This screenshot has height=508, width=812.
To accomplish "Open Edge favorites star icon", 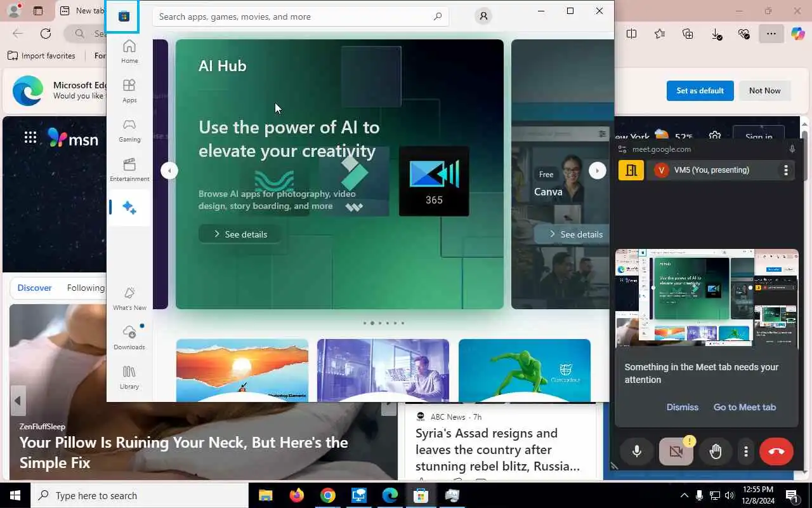I will (x=660, y=34).
